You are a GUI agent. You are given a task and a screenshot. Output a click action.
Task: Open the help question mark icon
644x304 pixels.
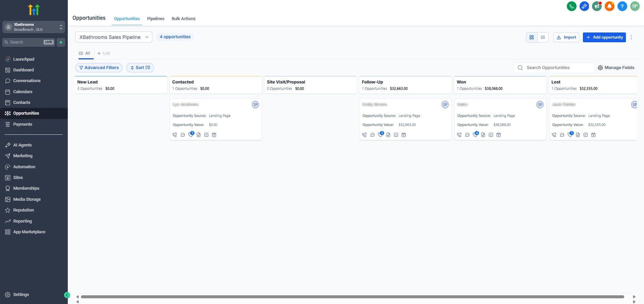pos(623,6)
